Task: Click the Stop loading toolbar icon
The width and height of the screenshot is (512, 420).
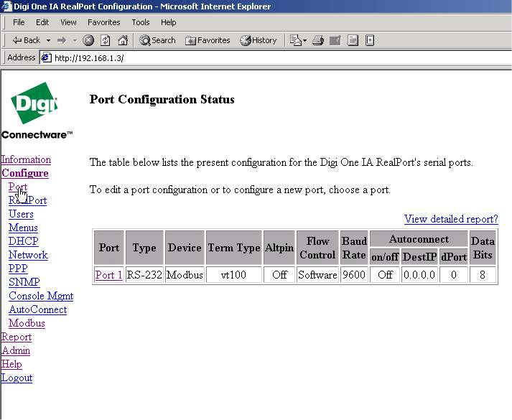Action: click(88, 40)
